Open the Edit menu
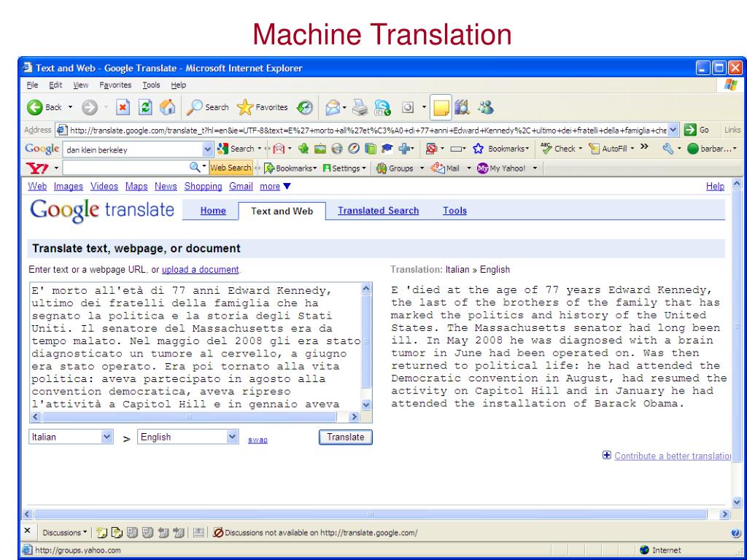Screen dimensions: 747x560 click(x=55, y=85)
